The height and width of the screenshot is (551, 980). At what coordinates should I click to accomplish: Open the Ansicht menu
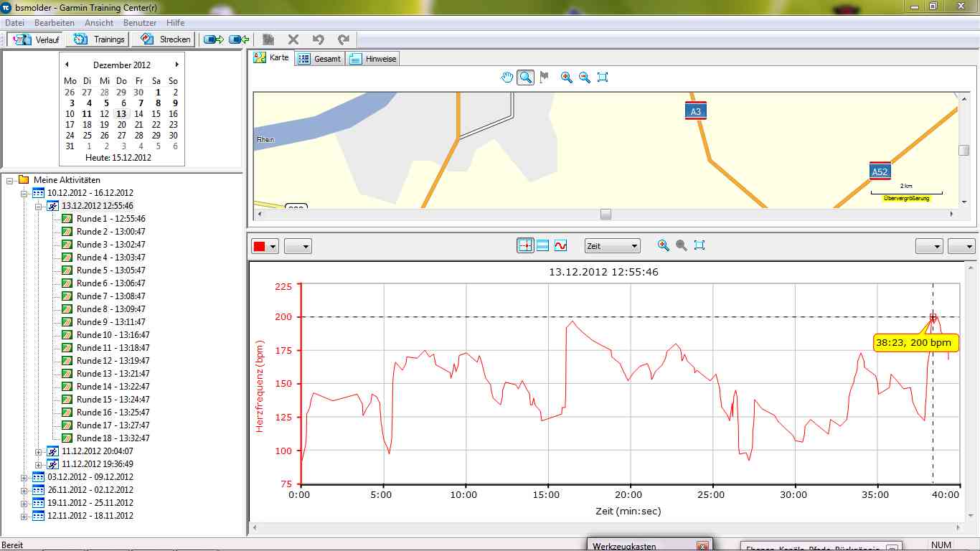point(98,23)
